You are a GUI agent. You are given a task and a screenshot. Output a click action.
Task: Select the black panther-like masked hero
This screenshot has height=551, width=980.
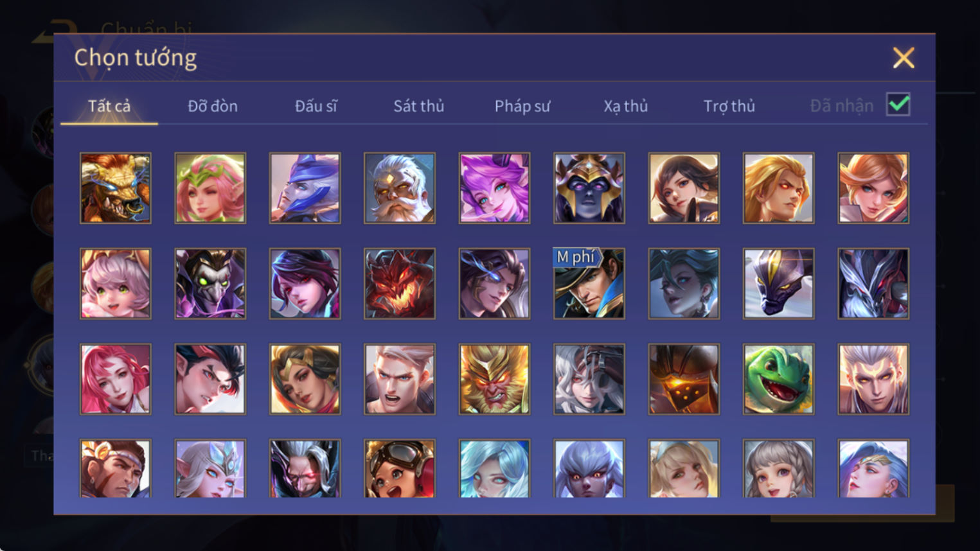(779, 284)
